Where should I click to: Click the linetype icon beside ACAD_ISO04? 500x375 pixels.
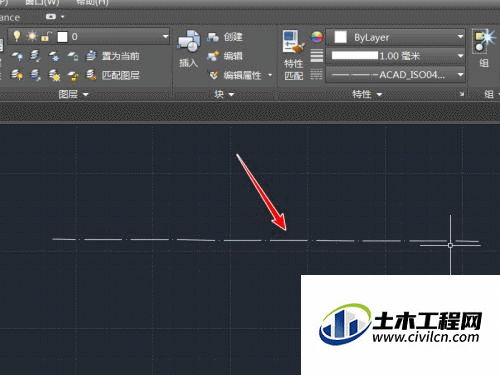(x=317, y=75)
